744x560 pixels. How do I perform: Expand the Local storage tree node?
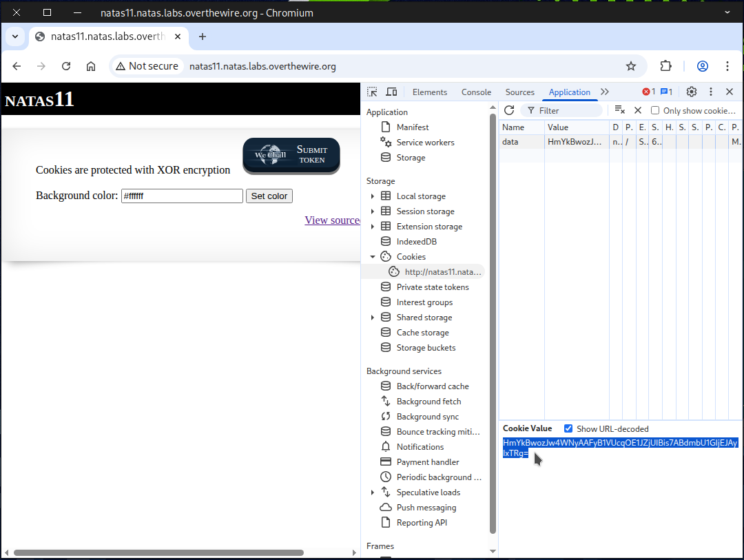point(373,196)
